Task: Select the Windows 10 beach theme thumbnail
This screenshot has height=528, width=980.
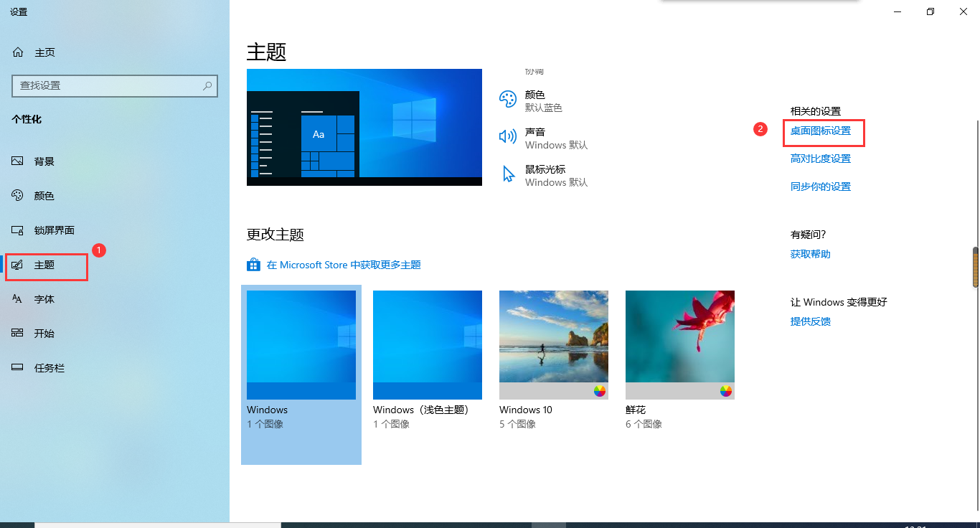Action: click(554, 345)
